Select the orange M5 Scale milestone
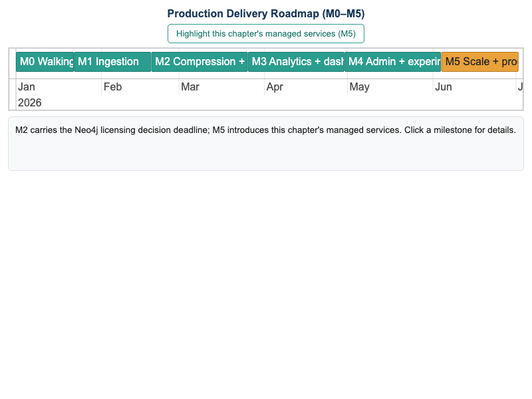532x399 pixels. (x=479, y=62)
